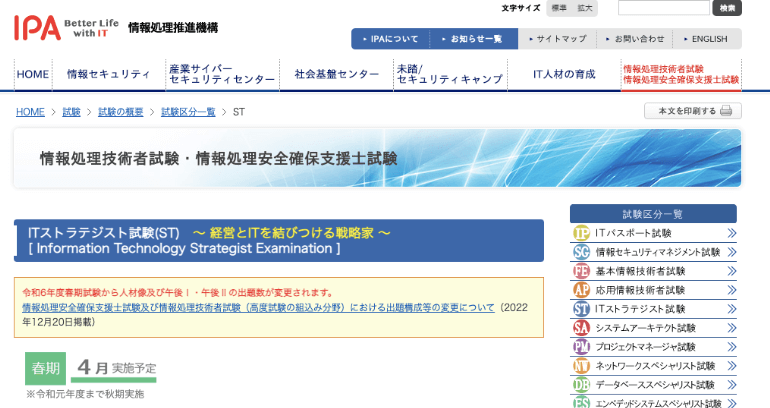The height and width of the screenshot is (408, 770).
Task: Open the 出題構成等の変更について notice link
Action: tap(258, 307)
